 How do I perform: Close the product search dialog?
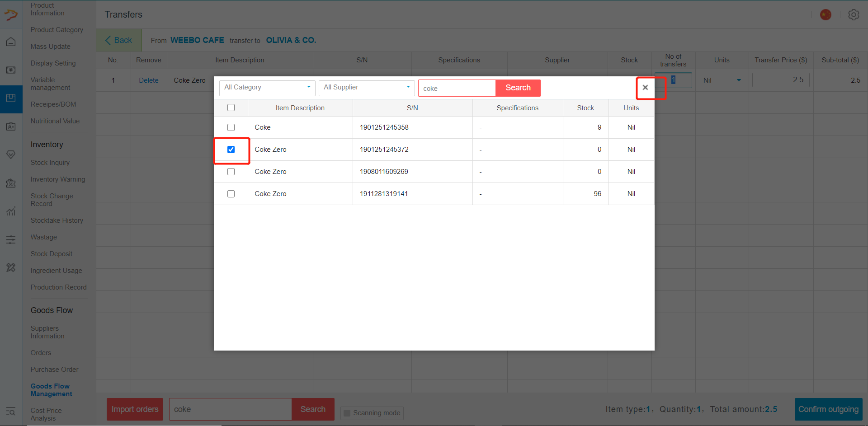tap(646, 88)
